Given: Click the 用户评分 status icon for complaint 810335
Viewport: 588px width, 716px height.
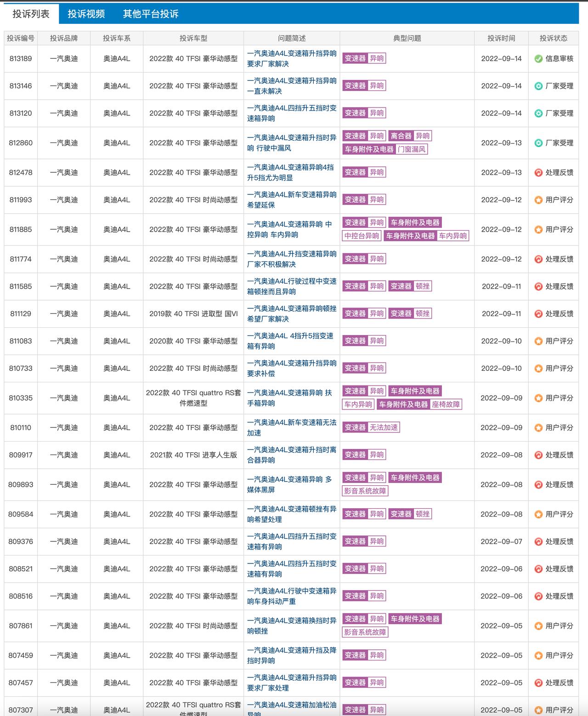Looking at the screenshot, I should coord(539,398).
